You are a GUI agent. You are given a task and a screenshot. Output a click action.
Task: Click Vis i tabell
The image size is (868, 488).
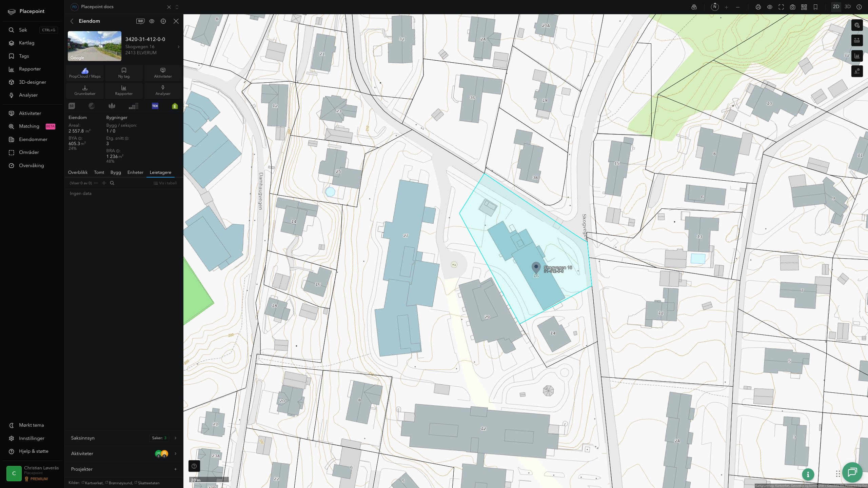165,183
